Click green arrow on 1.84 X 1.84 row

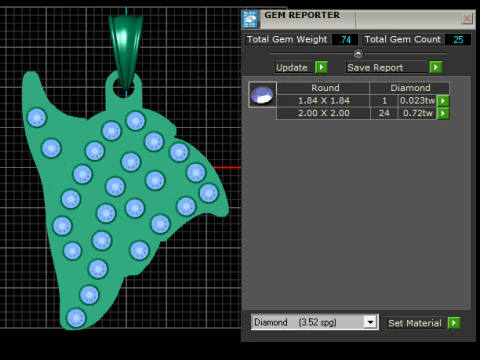click(443, 101)
